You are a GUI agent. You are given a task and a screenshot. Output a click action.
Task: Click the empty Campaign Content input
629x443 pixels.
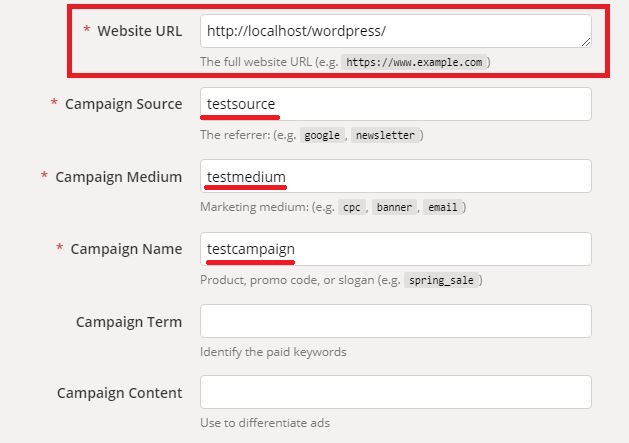(395, 392)
